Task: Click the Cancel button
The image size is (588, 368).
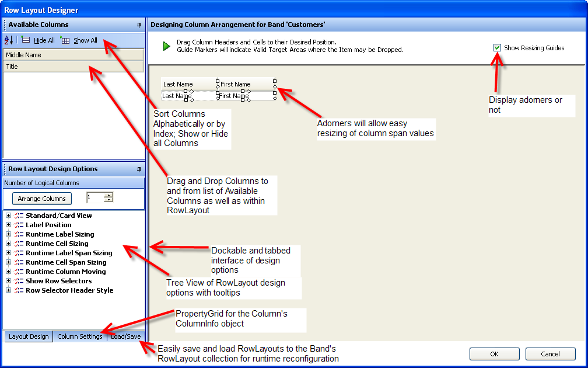Action: tap(550, 354)
